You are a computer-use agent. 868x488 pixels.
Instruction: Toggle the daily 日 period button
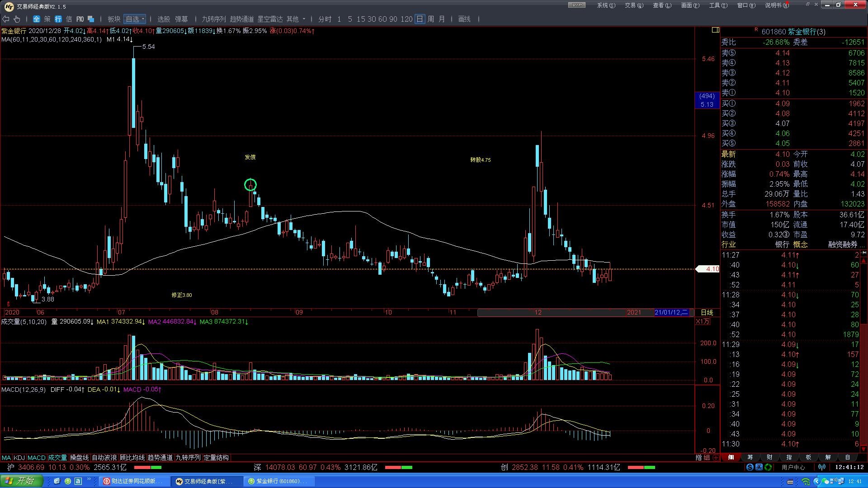(420, 19)
